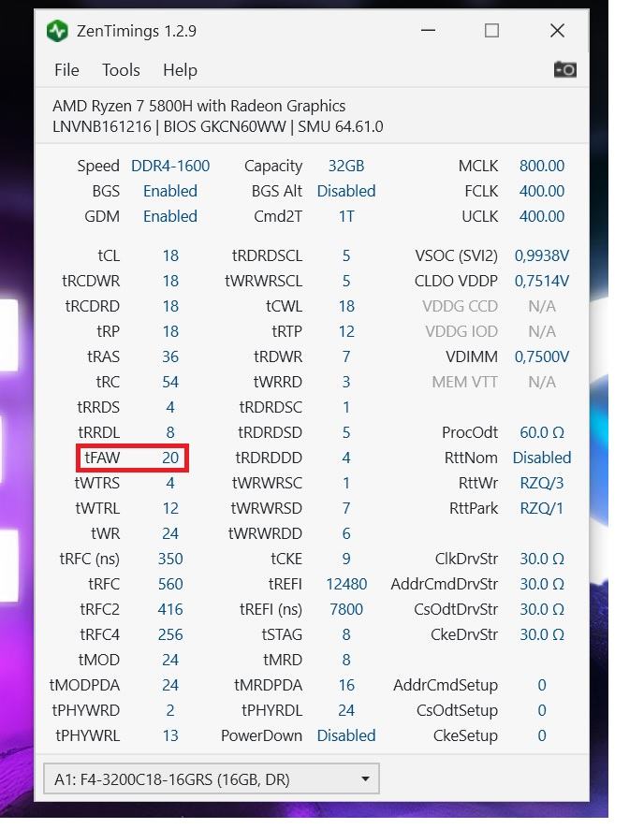Minimize the ZenTimings window
The width and height of the screenshot is (644, 829).
pyautogui.click(x=428, y=31)
